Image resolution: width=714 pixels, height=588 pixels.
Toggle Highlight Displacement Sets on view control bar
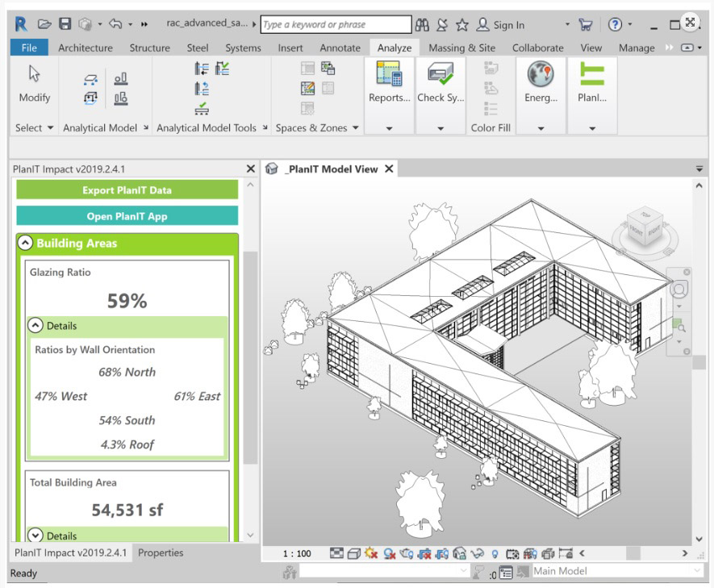click(547, 553)
